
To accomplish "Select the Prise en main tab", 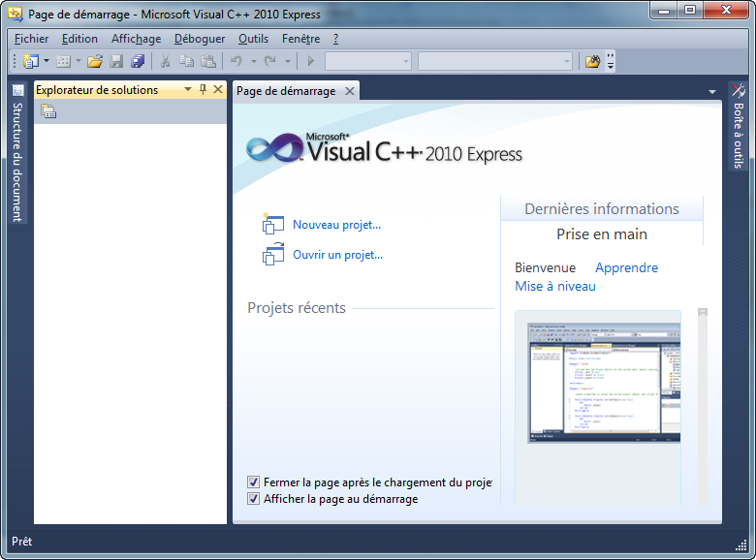I will (602, 234).
